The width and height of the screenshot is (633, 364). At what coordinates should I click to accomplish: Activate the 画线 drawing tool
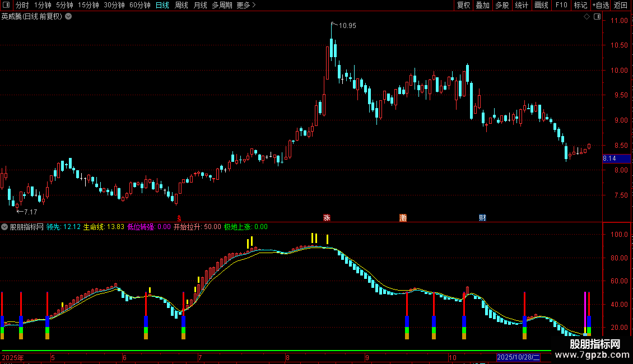(x=541, y=5)
